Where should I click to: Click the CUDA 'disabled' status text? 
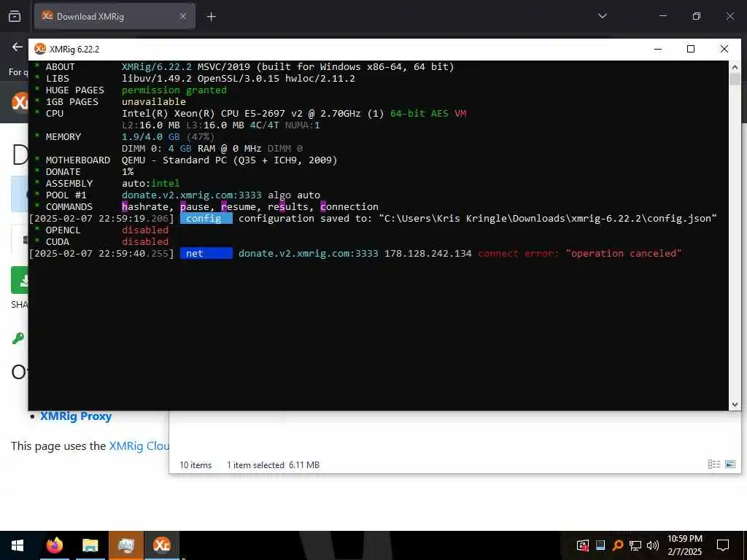click(145, 242)
